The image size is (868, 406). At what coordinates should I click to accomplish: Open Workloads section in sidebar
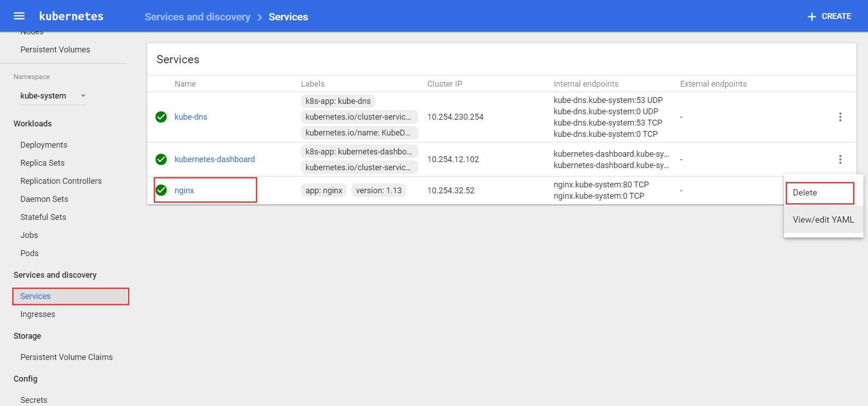[33, 123]
